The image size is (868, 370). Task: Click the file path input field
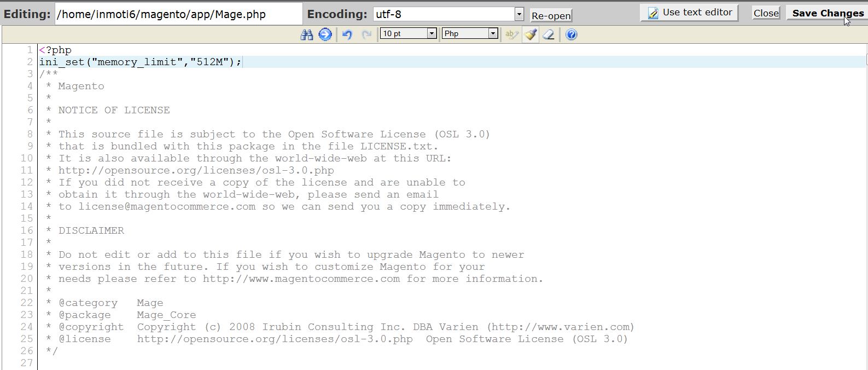pyautogui.click(x=179, y=14)
